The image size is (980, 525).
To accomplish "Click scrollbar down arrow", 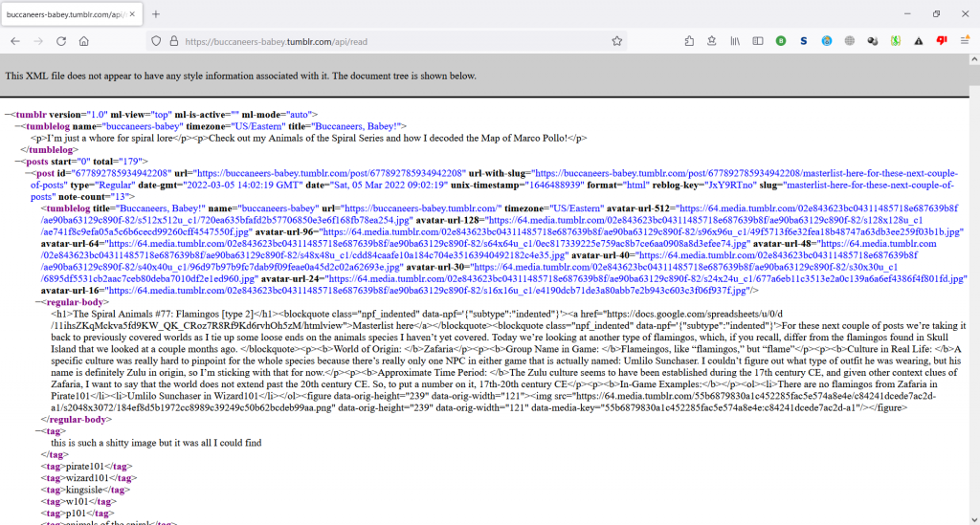I will 974,519.
